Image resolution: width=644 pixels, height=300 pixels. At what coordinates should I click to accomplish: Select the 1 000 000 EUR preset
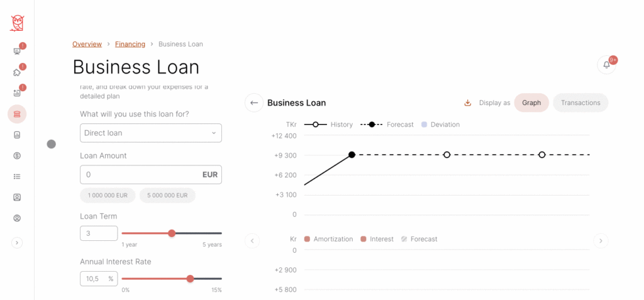[108, 196]
